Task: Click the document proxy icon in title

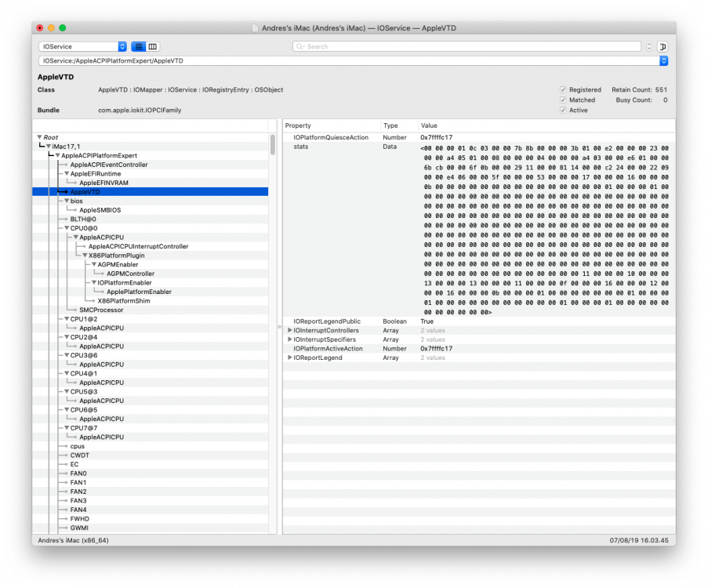Action: [x=256, y=28]
